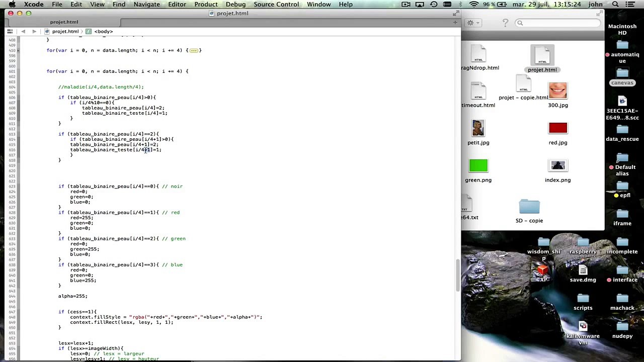Open the Apple menu
Image resolution: width=644 pixels, height=362 pixels.
coord(12,5)
